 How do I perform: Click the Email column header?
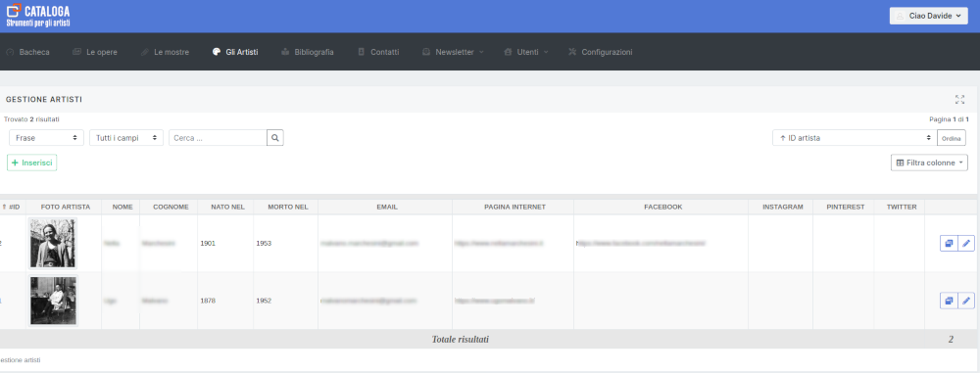click(387, 207)
